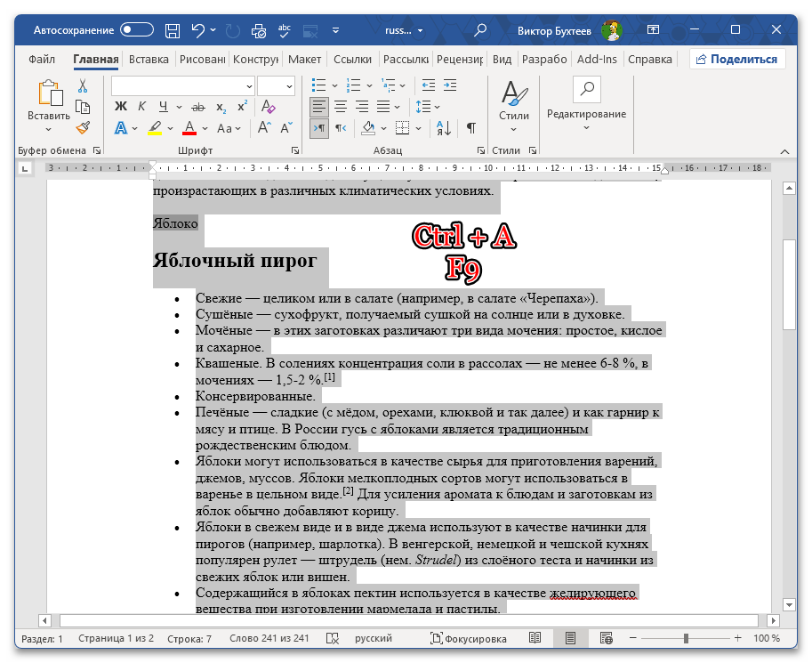This screenshot has width=812, height=663.
Task: Toggle bold formatting (Ж)
Action: (121, 107)
